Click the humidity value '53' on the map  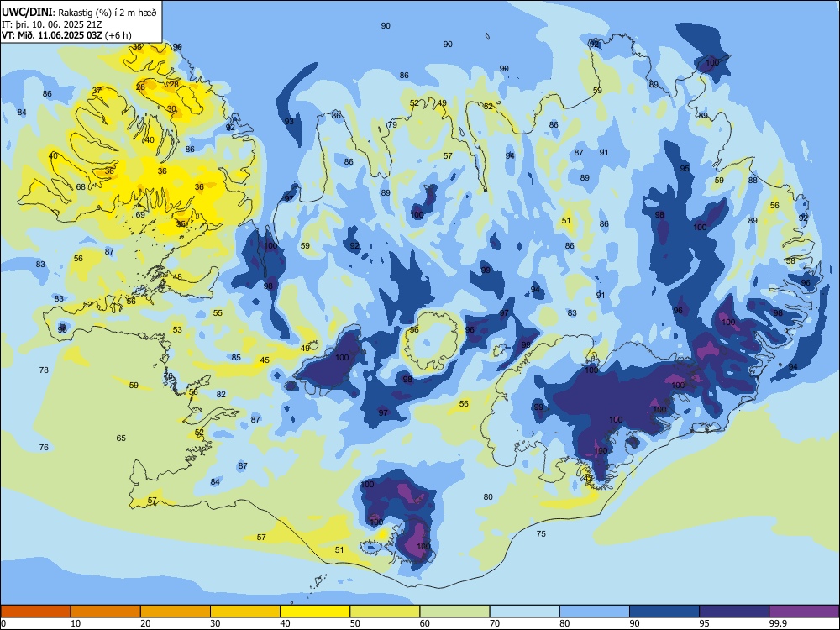pos(177,329)
